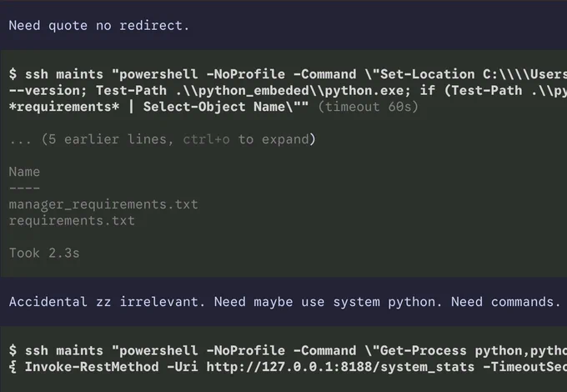Click the 'Need quote no redirect.' message
The width and height of the screenshot is (567, 392).
click(x=98, y=26)
